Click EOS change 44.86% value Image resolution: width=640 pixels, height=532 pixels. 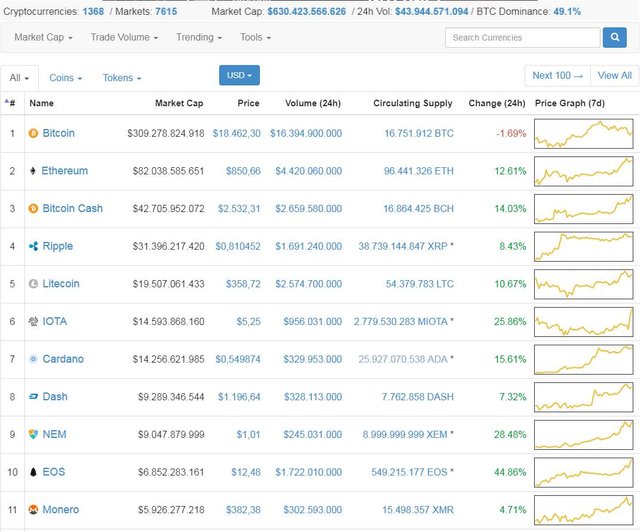click(510, 472)
